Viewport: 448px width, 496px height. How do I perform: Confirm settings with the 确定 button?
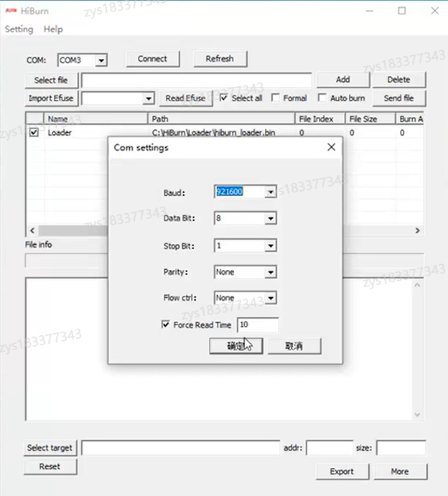coord(235,346)
